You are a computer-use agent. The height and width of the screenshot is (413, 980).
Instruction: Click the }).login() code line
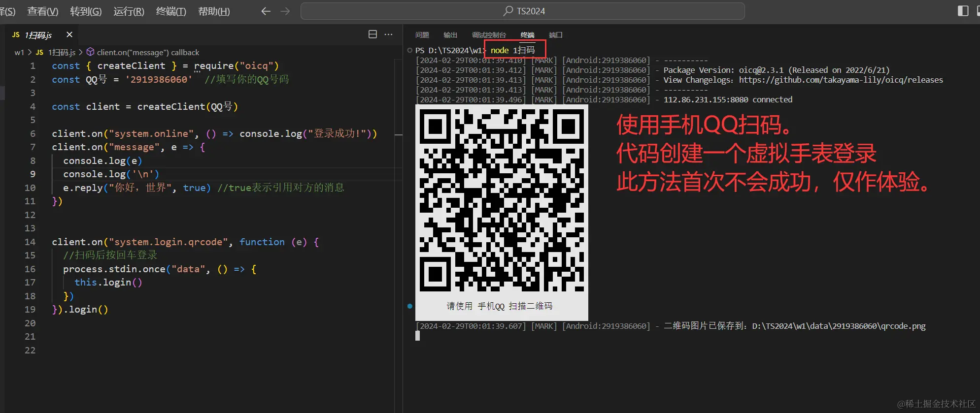pos(80,309)
